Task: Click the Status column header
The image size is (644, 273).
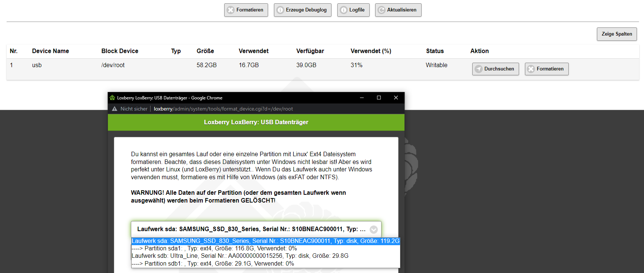Action: click(x=435, y=51)
